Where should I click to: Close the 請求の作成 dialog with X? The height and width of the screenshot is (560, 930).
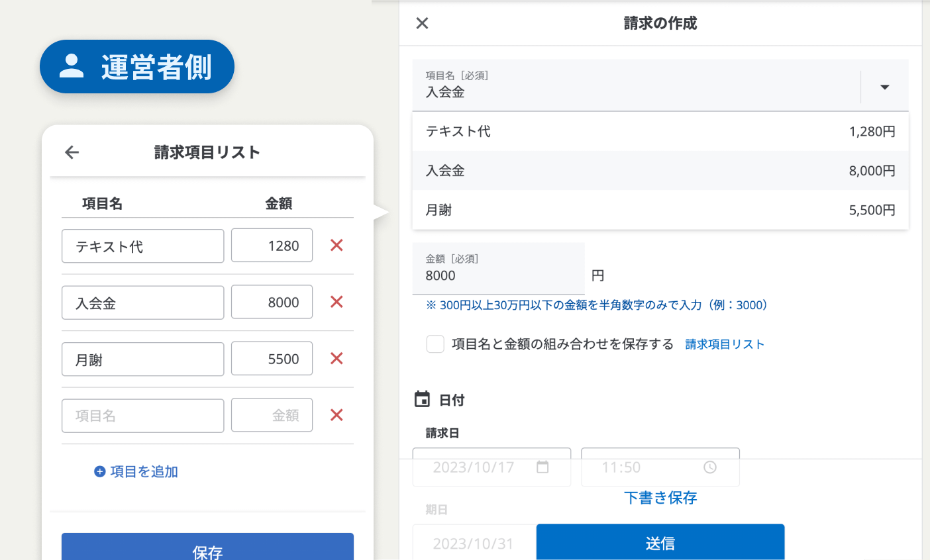click(x=422, y=24)
